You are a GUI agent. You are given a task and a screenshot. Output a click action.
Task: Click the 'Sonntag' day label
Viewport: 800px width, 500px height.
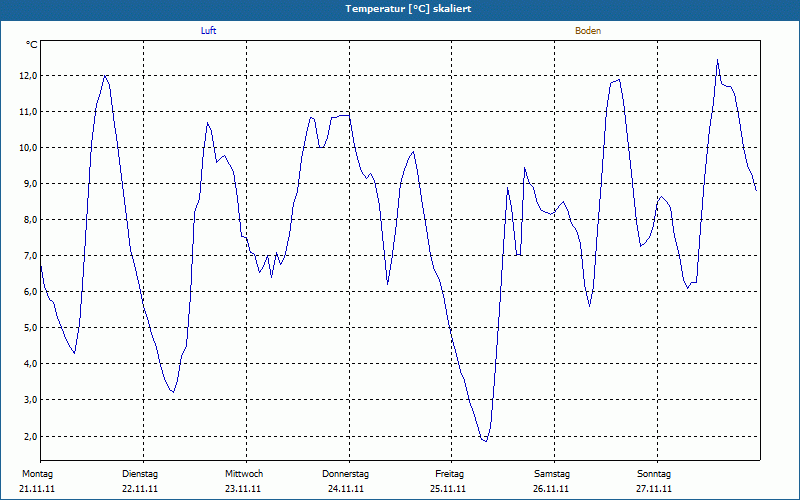(654, 474)
